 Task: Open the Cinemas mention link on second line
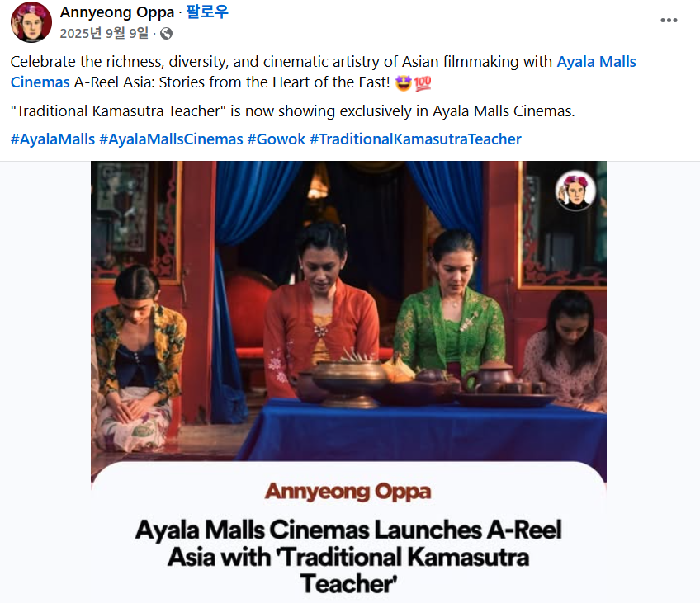(40, 82)
